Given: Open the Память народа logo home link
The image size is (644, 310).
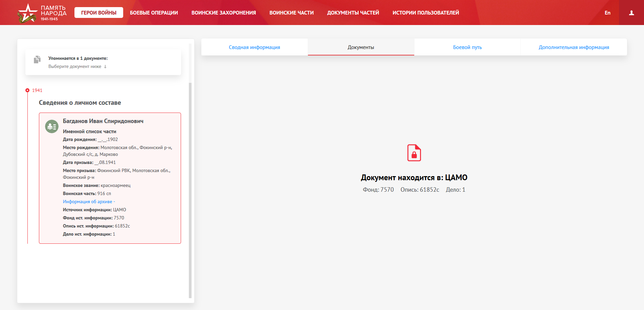Looking at the screenshot, I should point(42,13).
